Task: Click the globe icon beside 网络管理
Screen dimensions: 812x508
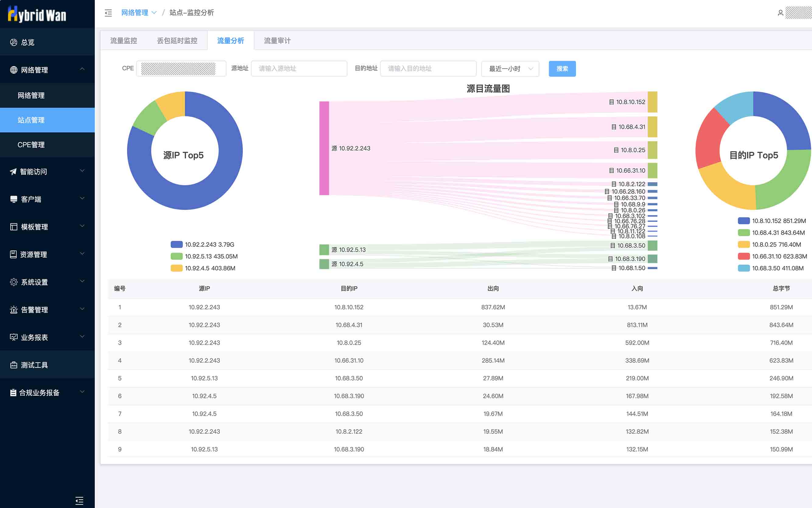Action: [x=13, y=70]
